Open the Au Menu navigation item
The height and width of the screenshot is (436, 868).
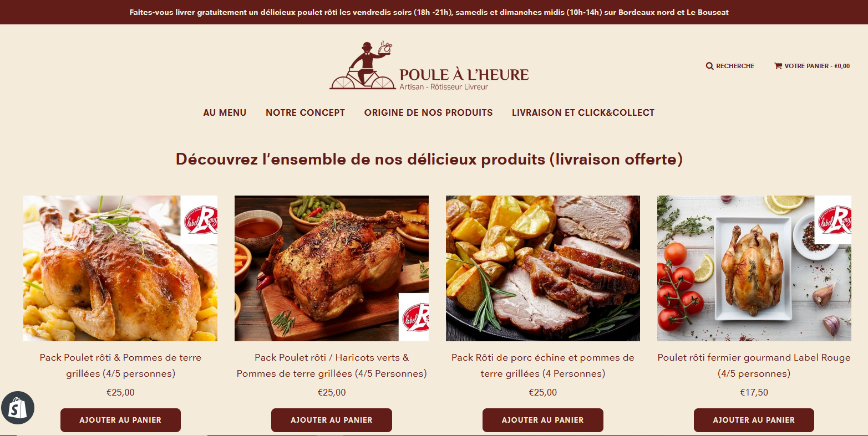tap(225, 112)
